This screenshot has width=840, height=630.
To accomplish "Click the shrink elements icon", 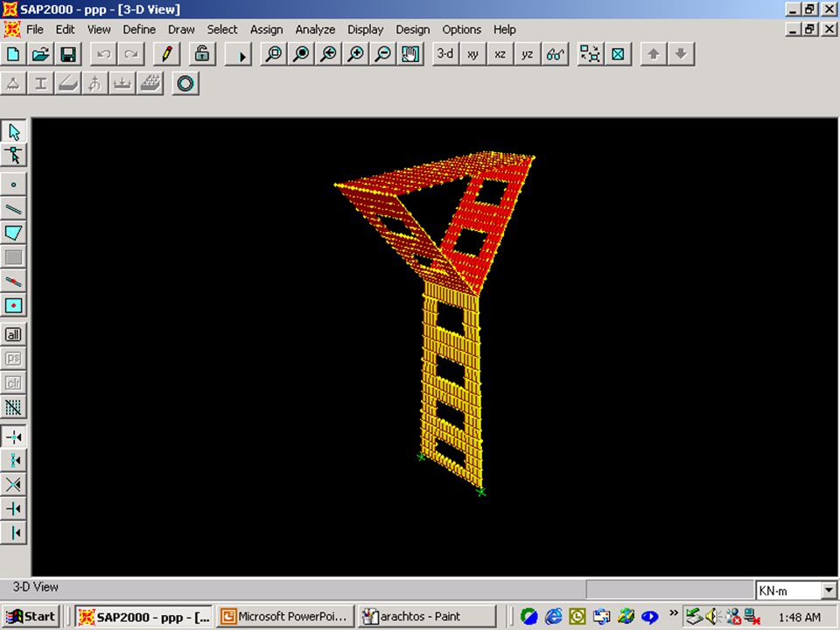I will point(591,54).
